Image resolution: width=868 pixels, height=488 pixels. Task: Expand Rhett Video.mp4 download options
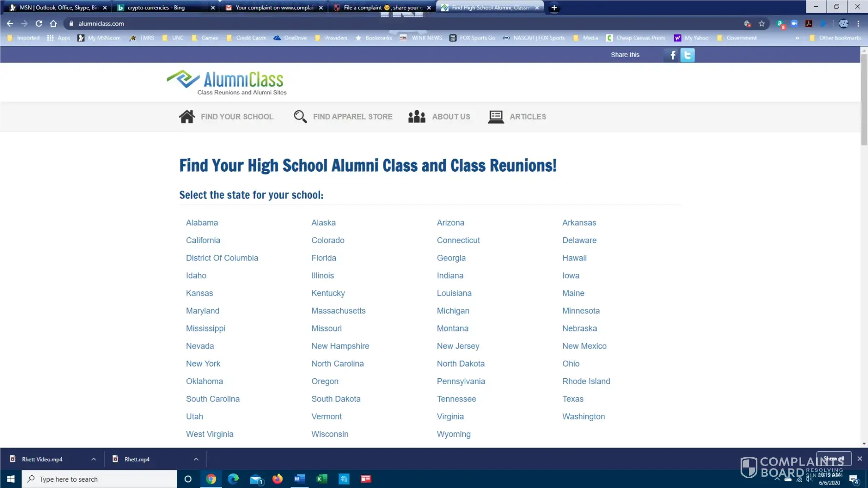[93, 459]
